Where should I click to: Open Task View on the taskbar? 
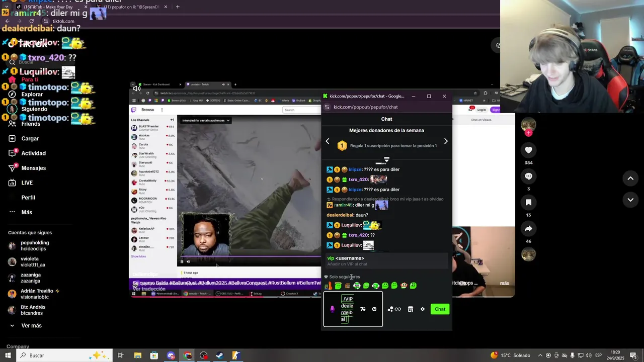point(121,355)
